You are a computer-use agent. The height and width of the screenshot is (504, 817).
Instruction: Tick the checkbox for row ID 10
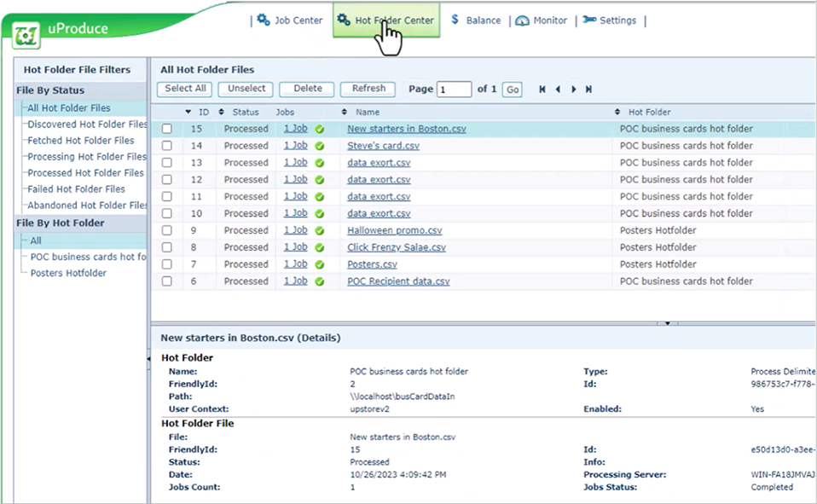point(167,213)
